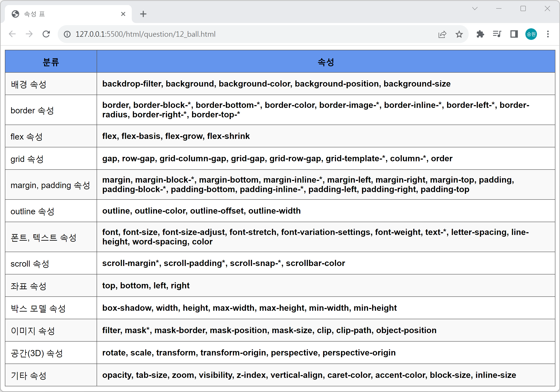Open site information icon in address bar
560x392 pixels.
coord(67,34)
